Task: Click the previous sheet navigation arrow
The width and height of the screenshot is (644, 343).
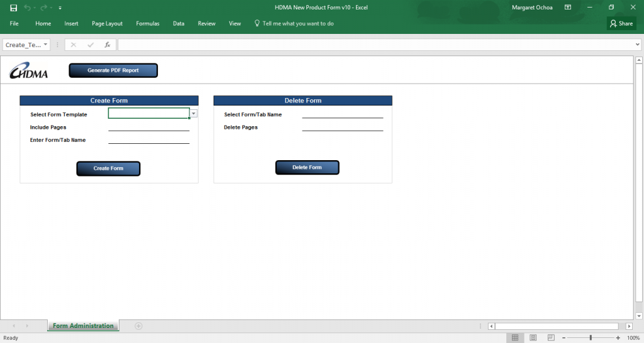Action: 14,326
